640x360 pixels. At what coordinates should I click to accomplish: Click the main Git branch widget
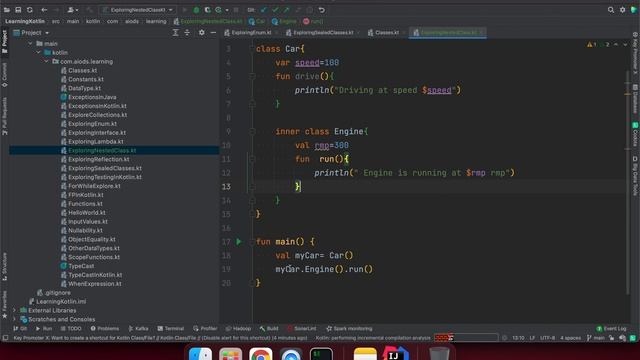coord(596,338)
